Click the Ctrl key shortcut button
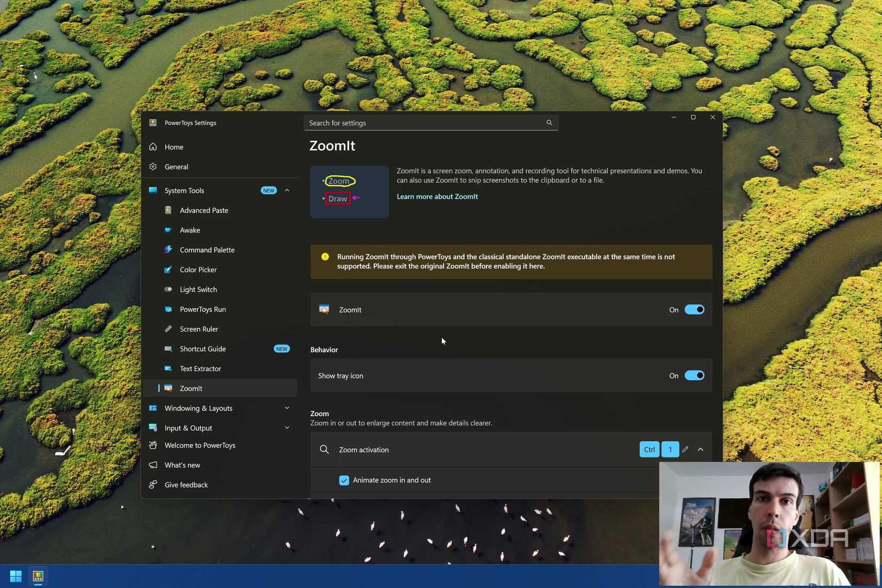The height and width of the screenshot is (588, 882). pyautogui.click(x=649, y=450)
